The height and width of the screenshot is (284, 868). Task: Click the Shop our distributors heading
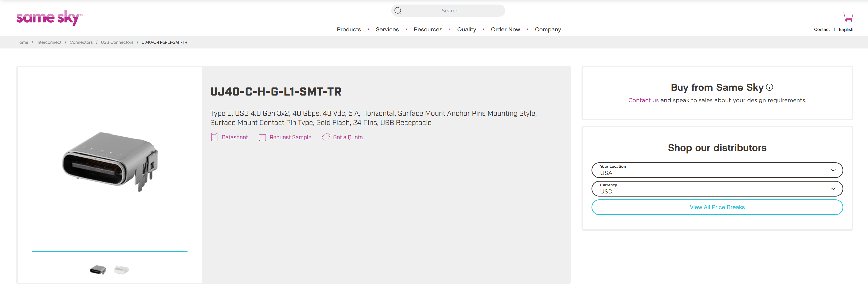(x=717, y=148)
